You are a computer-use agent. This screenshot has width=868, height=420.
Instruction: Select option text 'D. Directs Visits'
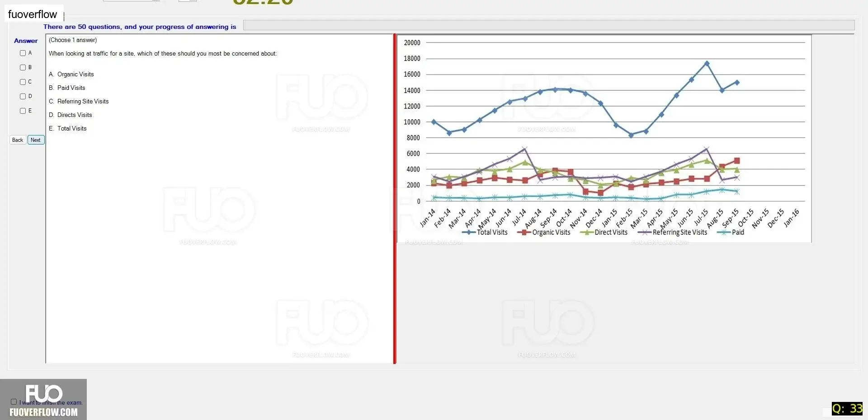click(x=71, y=115)
